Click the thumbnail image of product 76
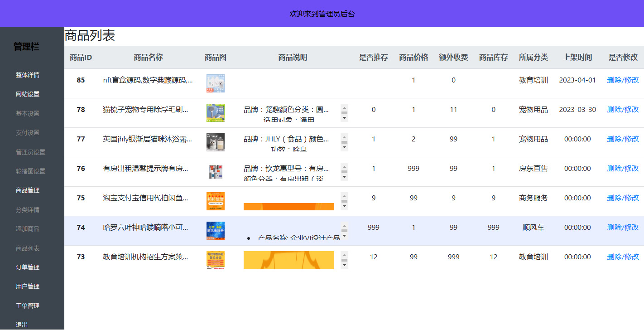This screenshot has height=330, width=644. [215, 172]
